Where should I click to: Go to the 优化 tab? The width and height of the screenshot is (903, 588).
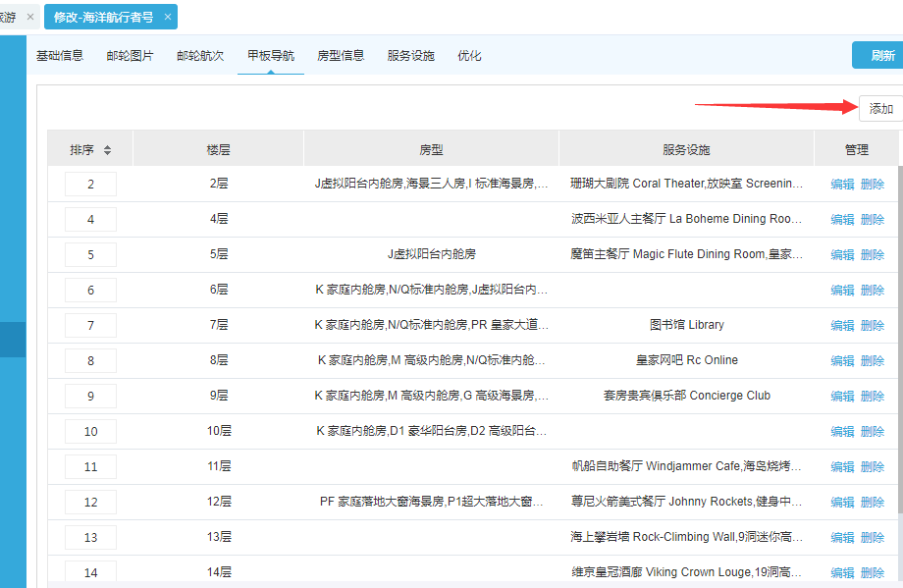pos(469,56)
